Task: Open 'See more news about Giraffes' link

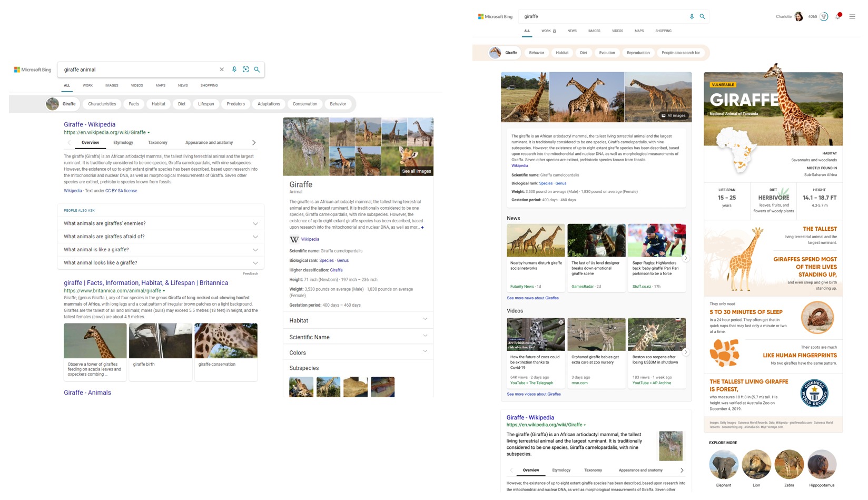Action: tap(532, 298)
